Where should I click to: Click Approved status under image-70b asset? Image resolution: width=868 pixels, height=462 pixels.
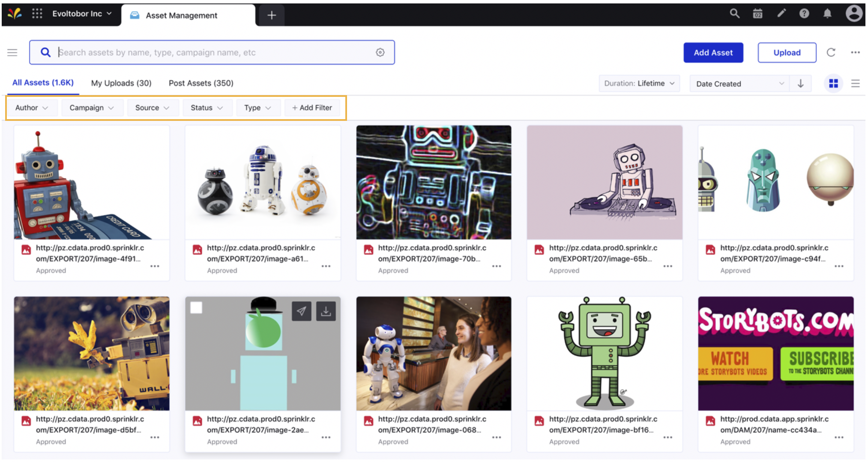(393, 270)
